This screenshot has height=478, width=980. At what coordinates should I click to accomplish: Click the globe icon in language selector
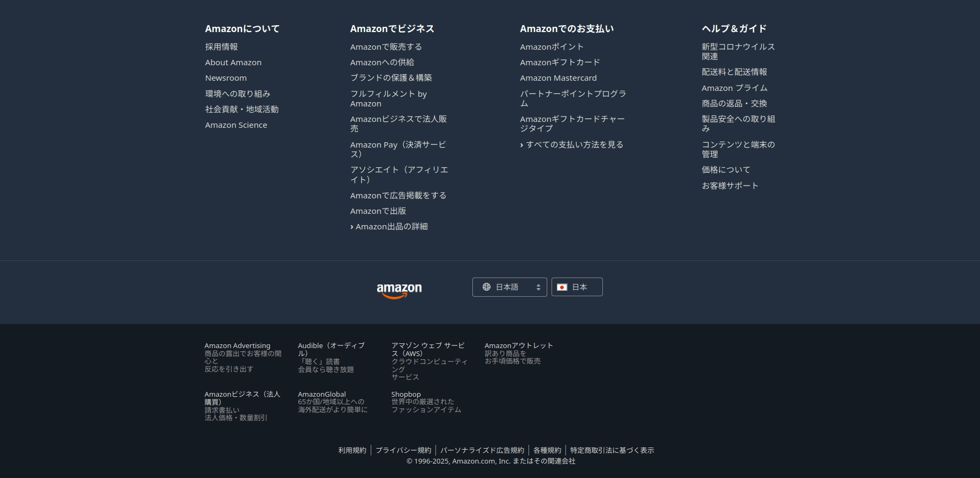[x=486, y=287]
